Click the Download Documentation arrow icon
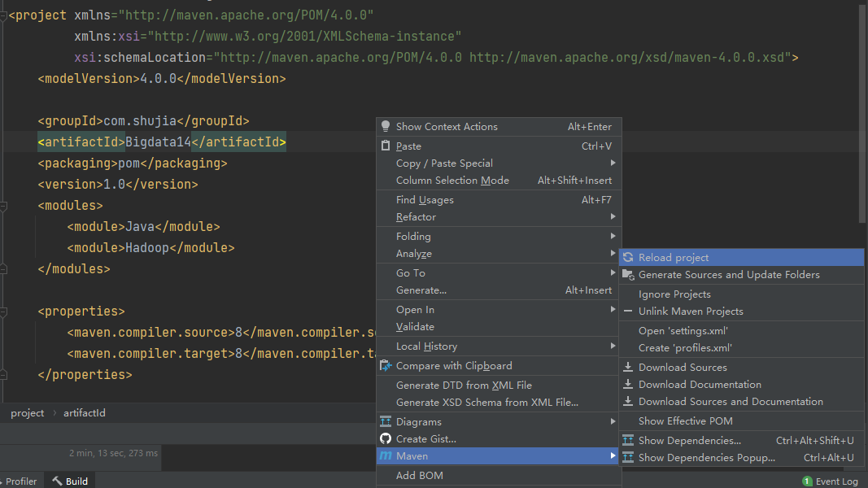The height and width of the screenshot is (488, 868). pos(628,385)
